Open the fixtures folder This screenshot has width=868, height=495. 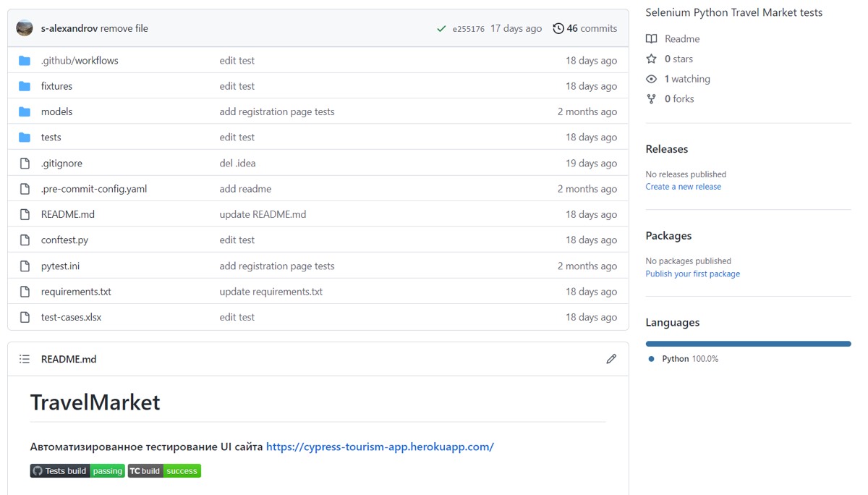56,86
